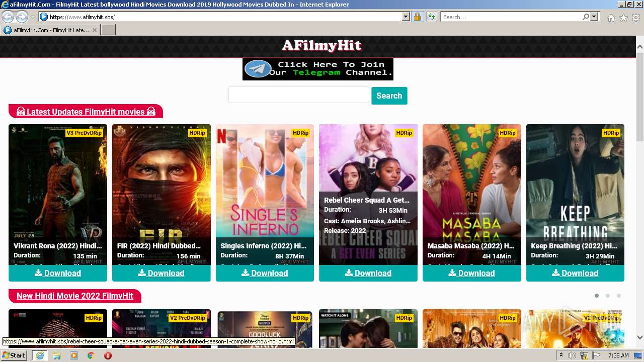The image size is (644, 362).
Task: Click the page scrollbar down arrow
Action: (639, 337)
